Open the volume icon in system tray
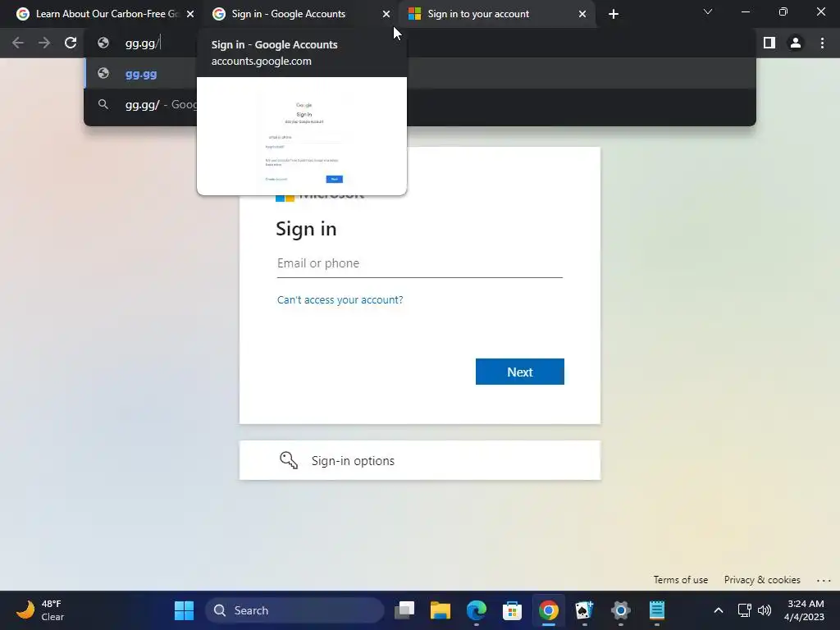840x630 pixels. (765, 610)
